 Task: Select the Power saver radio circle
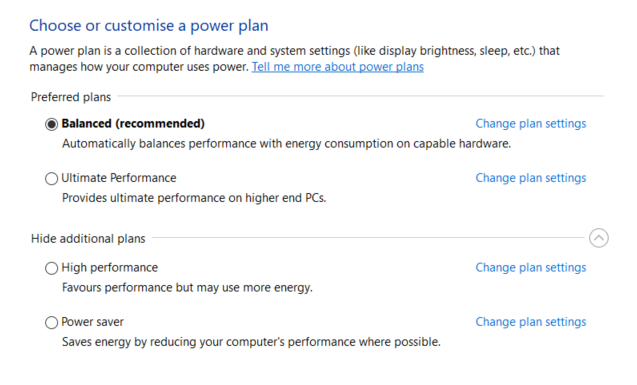click(x=51, y=322)
